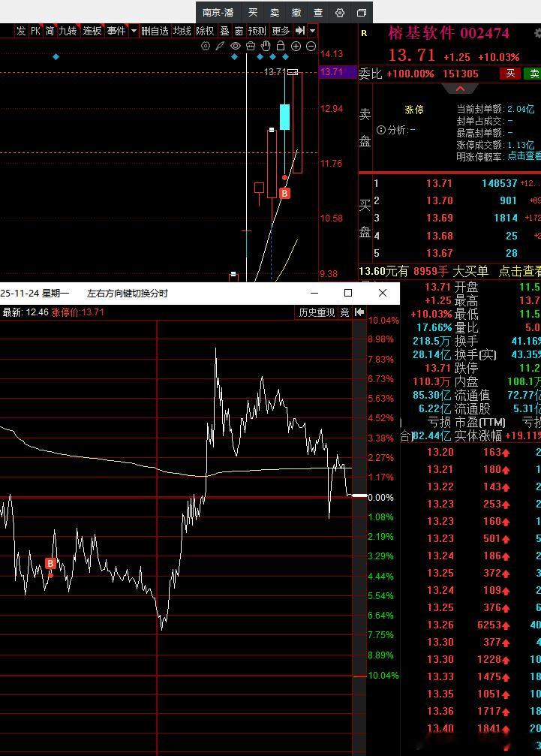Open the toolbox briefcase icon
This screenshot has height=756, width=541.
click(x=251, y=47)
